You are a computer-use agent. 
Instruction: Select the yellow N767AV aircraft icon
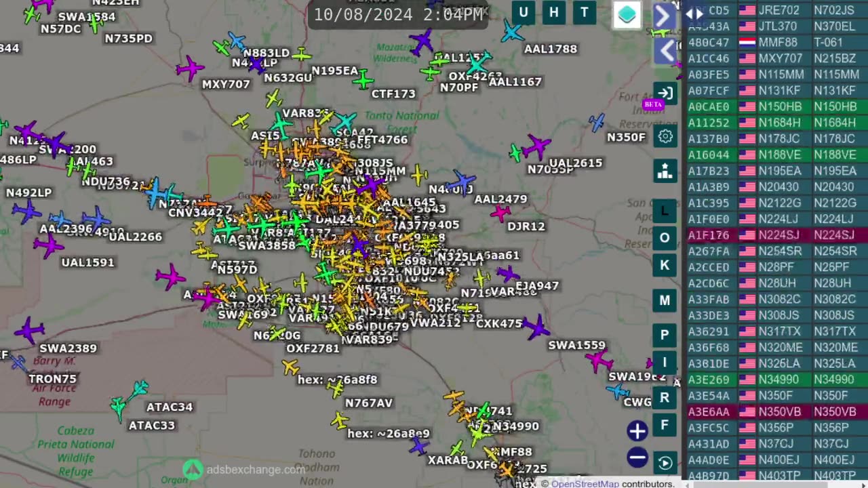335,388
